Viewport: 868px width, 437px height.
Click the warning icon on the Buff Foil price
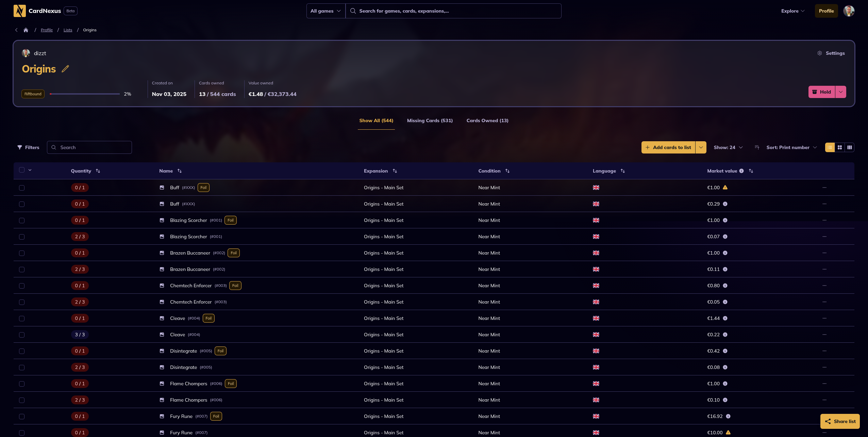point(725,188)
